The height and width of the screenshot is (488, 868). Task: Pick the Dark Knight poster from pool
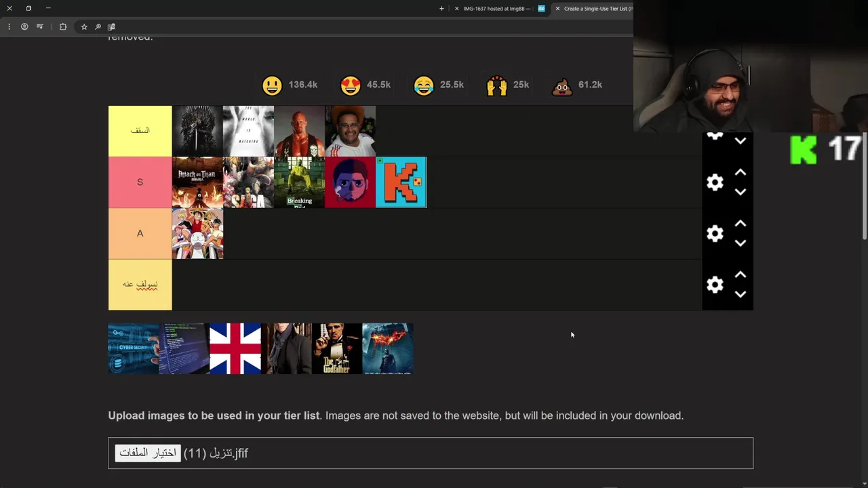coord(388,348)
